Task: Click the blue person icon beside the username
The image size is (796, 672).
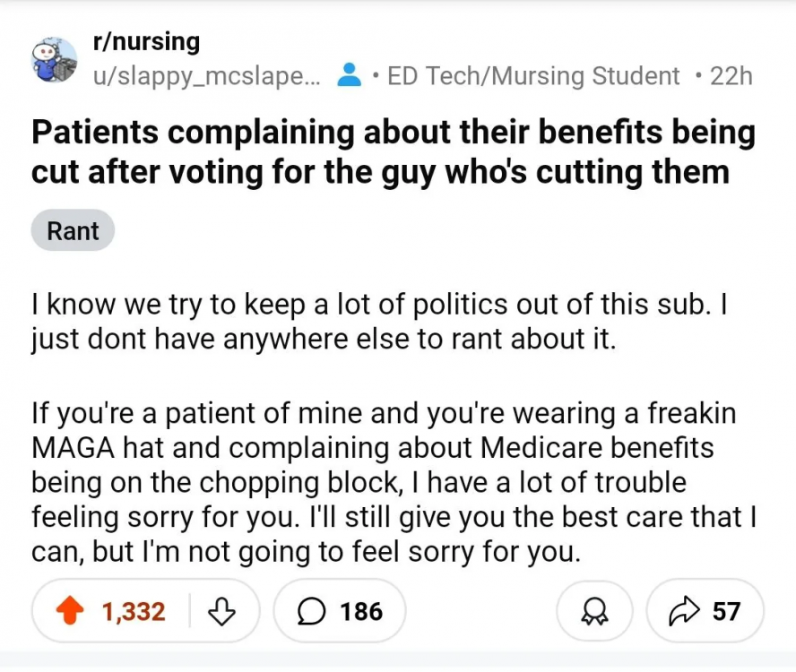Action: click(348, 76)
